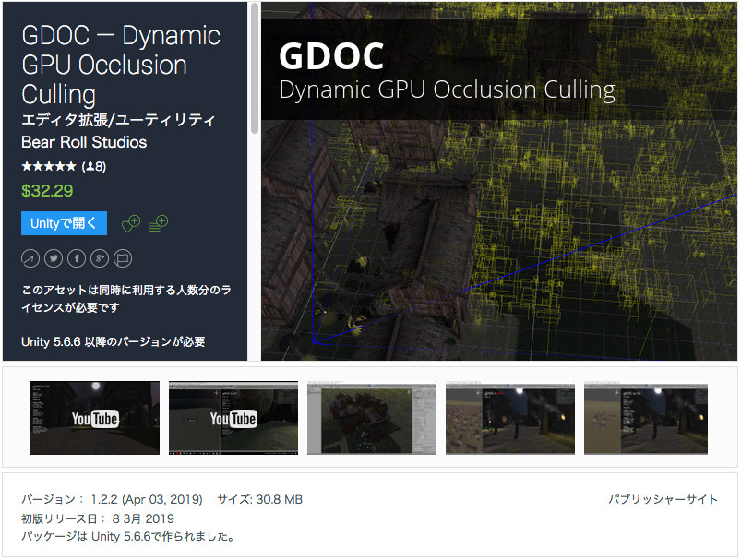Select the Unity editor village screenshot thumbnail
The width and height of the screenshot is (741, 560).
(372, 419)
